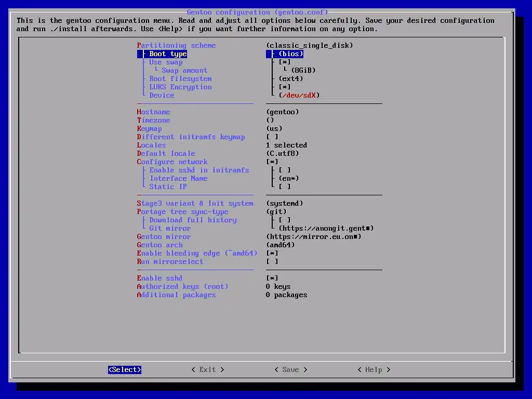Click the (C.utf8) default locale value
This screenshot has height=399, width=532.
pos(283,153)
